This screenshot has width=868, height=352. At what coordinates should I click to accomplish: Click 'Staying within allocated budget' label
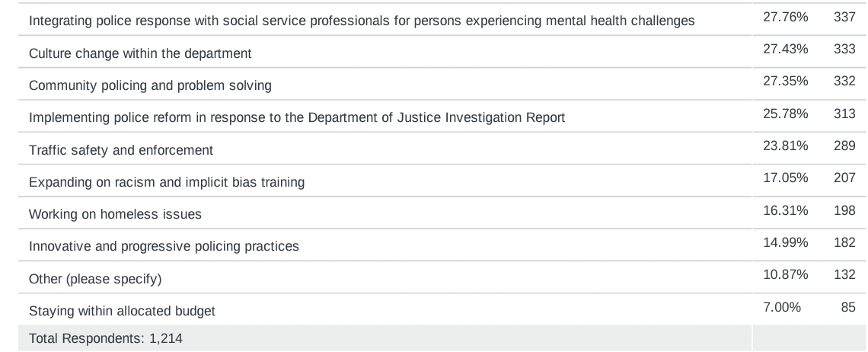(122, 311)
